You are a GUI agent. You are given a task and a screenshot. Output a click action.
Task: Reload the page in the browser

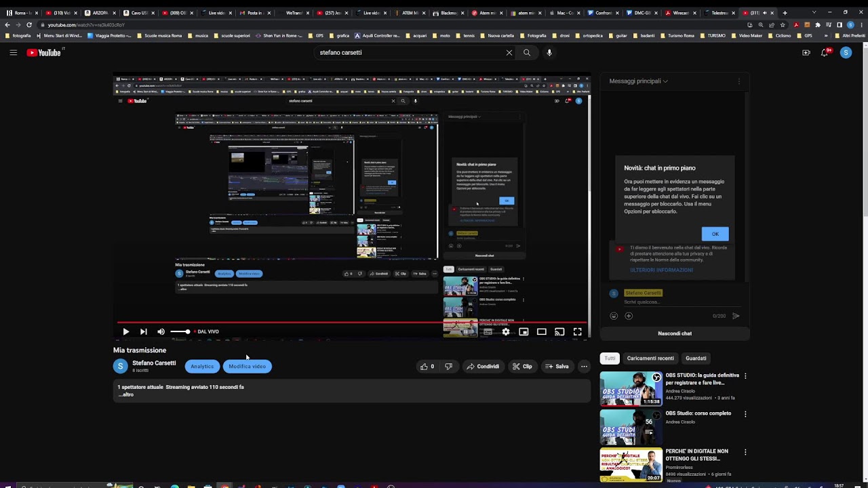(x=28, y=24)
